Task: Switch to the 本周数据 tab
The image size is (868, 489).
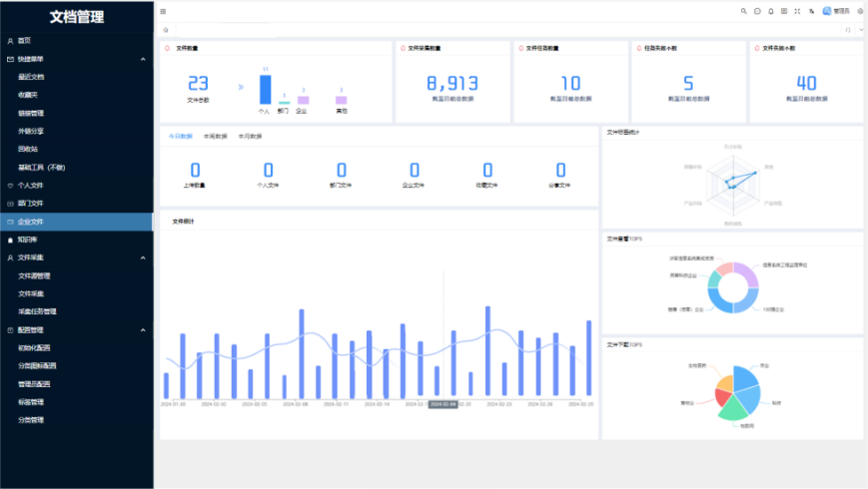Action: pyautogui.click(x=215, y=136)
